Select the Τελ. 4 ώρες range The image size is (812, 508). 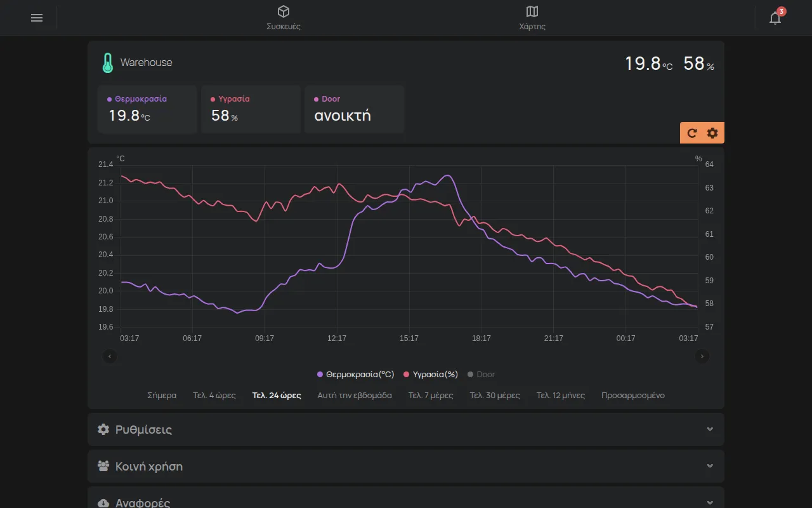click(x=214, y=395)
